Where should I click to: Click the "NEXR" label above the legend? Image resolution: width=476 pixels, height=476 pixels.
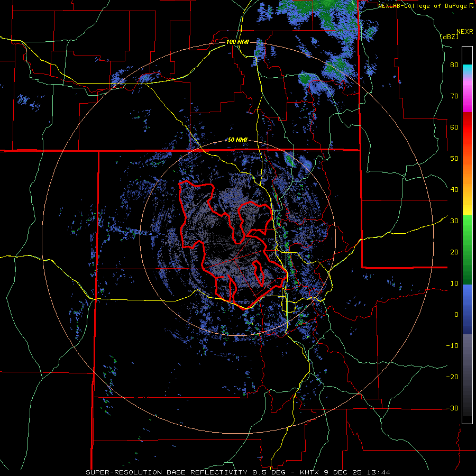coord(465,32)
